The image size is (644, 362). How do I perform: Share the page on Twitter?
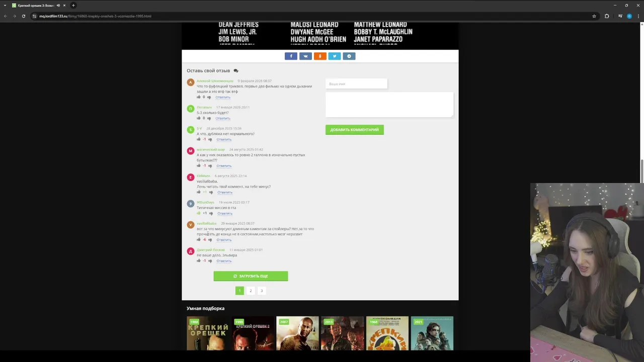click(x=335, y=56)
